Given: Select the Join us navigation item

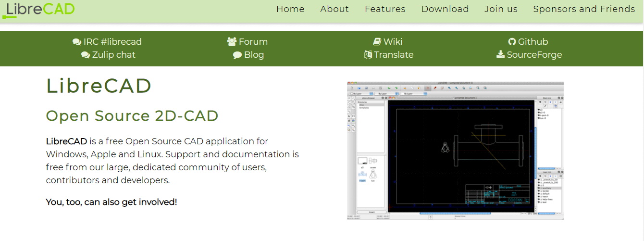Looking at the screenshot, I should point(501,9).
